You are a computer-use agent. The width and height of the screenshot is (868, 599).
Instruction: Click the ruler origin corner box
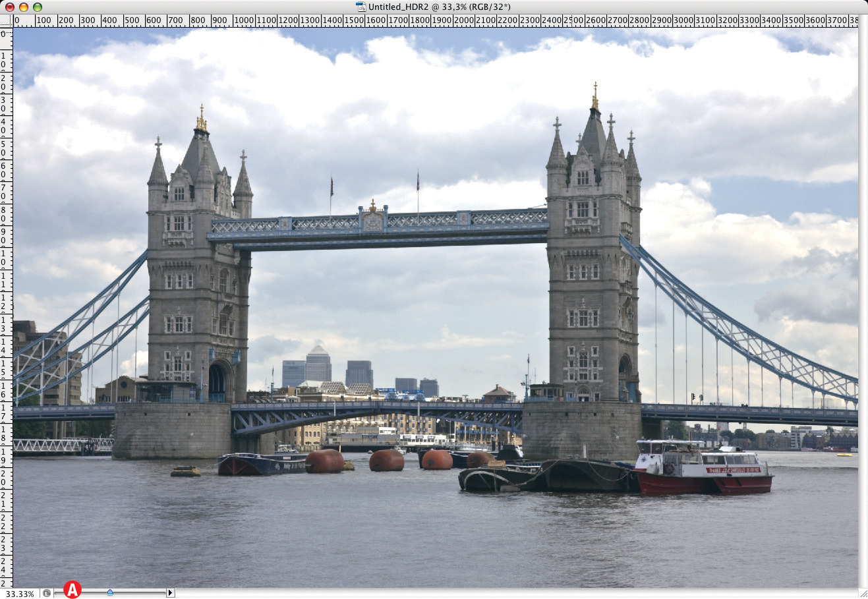tap(6, 20)
